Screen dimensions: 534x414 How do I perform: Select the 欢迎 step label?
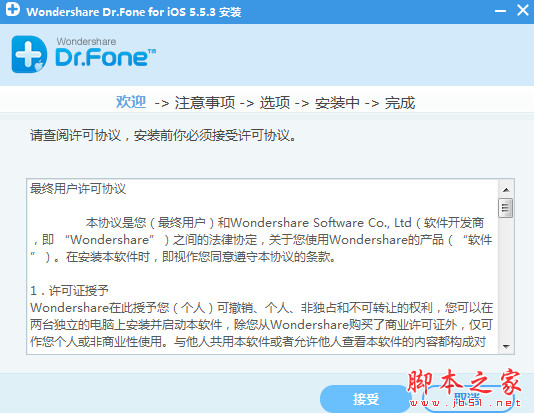[131, 102]
